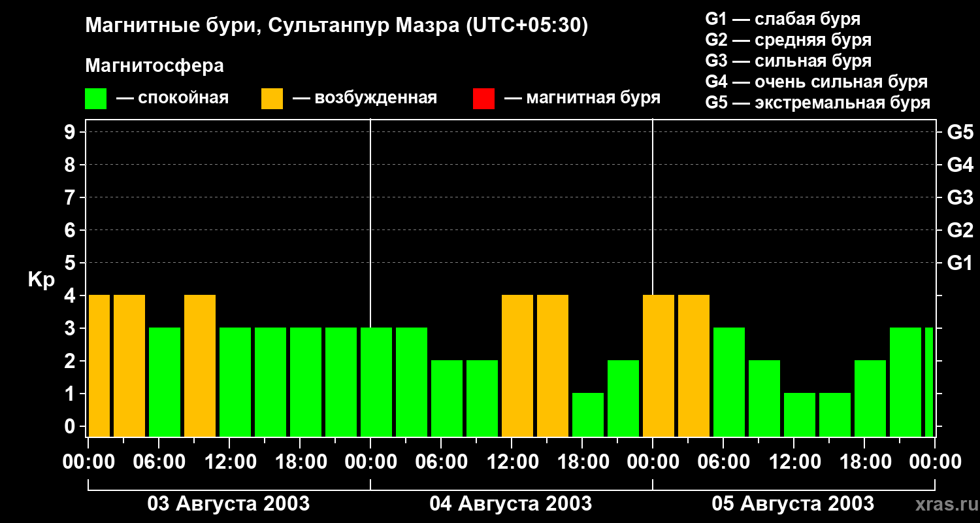Click the «12:00» tick label above 03 Августа
This screenshot has width=980, height=523.
[229, 462]
